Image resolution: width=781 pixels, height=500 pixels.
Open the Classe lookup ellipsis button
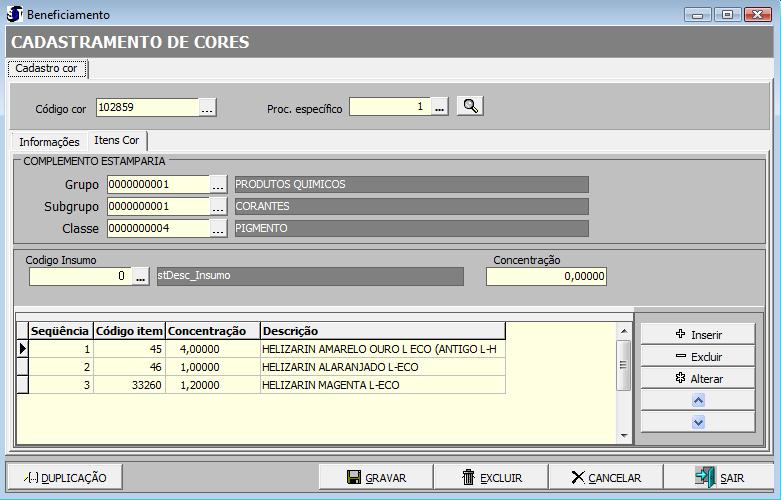(218, 228)
